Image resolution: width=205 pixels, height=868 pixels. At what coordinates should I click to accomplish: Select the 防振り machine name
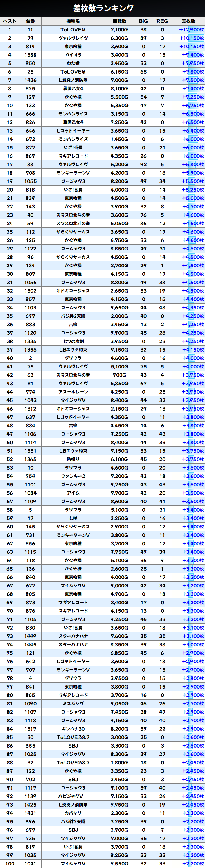[x=73, y=459]
